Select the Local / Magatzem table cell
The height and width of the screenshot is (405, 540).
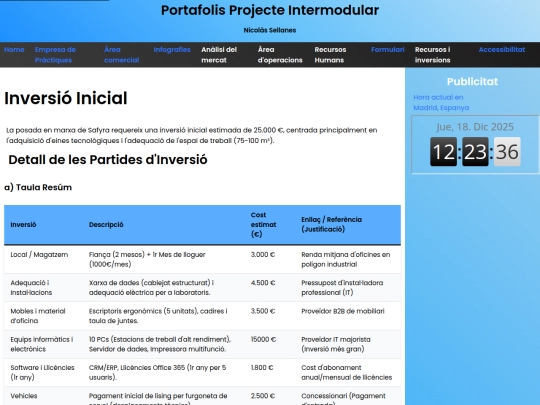click(43, 259)
